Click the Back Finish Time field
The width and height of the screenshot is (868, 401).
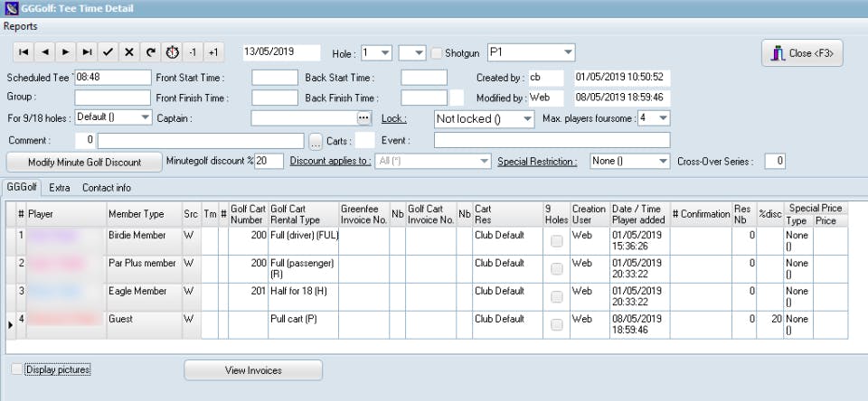click(x=423, y=98)
